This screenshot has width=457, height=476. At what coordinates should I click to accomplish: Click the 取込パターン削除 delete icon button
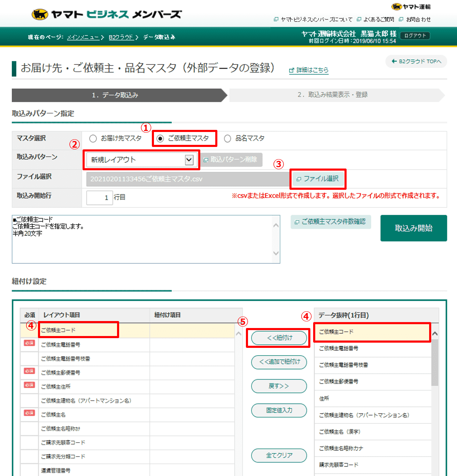coord(232,159)
